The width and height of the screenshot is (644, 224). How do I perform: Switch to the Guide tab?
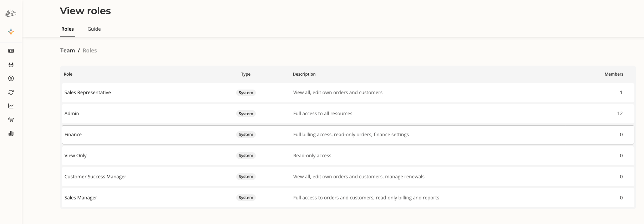94,29
